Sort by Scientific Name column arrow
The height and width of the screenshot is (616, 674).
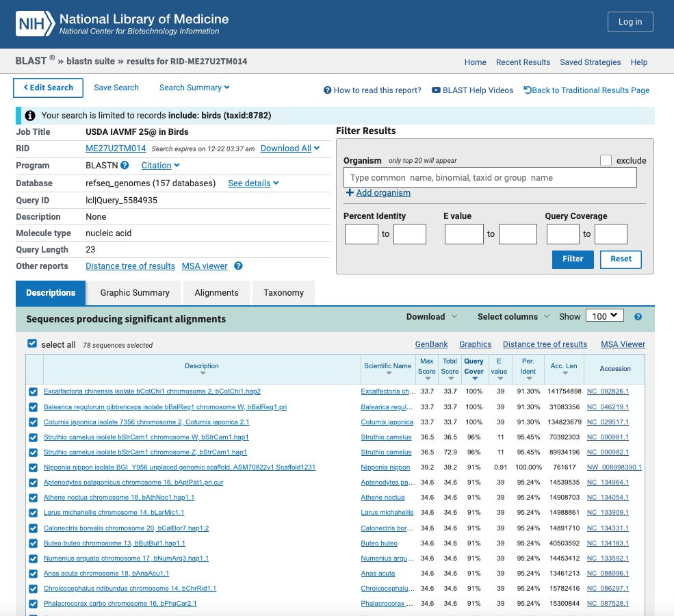(389, 373)
